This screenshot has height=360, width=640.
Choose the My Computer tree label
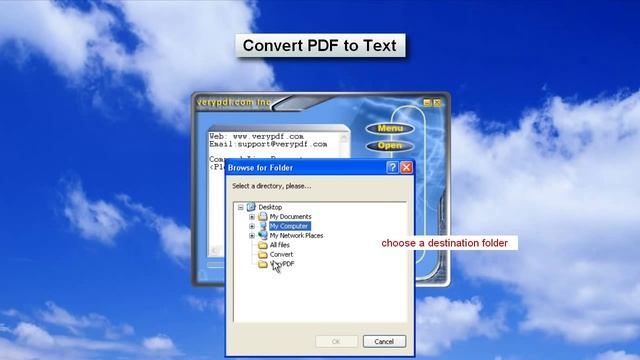pyautogui.click(x=289, y=226)
